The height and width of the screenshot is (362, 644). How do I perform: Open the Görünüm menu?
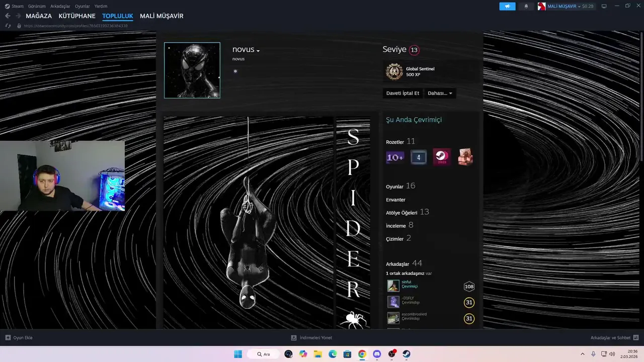[37, 6]
